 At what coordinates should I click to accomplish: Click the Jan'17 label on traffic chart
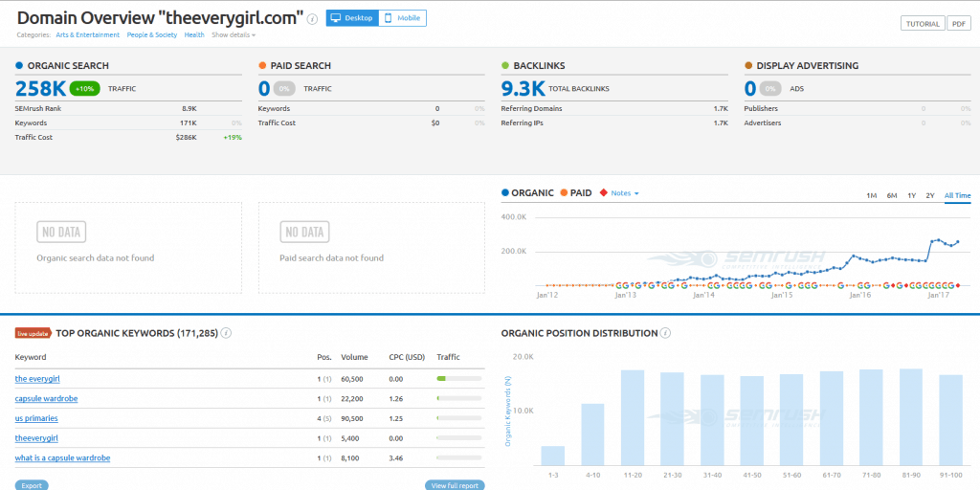coord(938,295)
